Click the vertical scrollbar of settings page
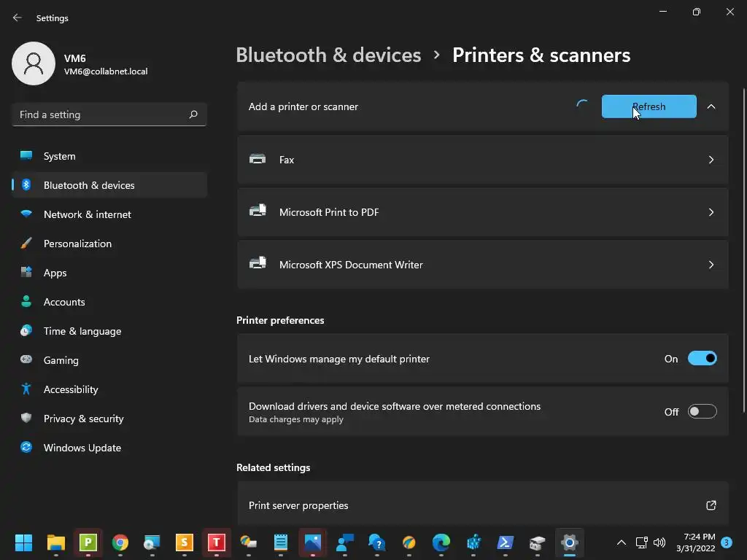 pyautogui.click(x=743, y=250)
